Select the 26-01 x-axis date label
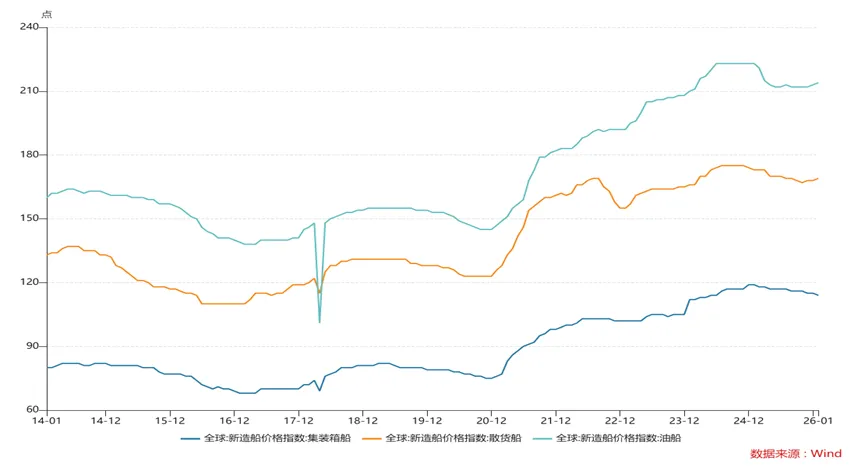 818,421
